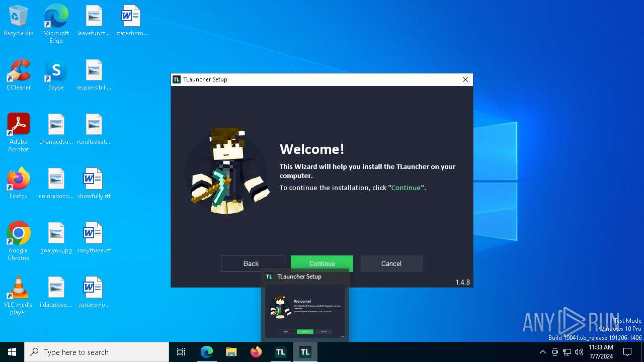Image resolution: width=644 pixels, height=362 pixels.
Task: Select the VLC media player shortcut
Action: coord(19,296)
